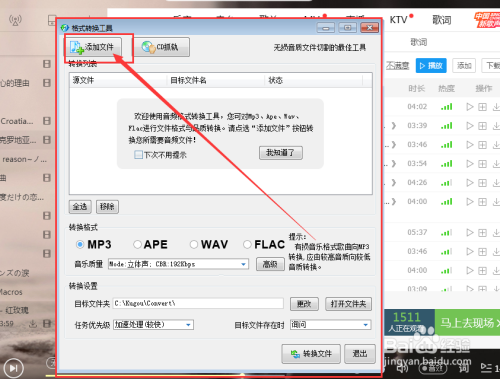The image size is (500, 379).
Task: Click the 退出 exit button
Action: click(x=360, y=354)
